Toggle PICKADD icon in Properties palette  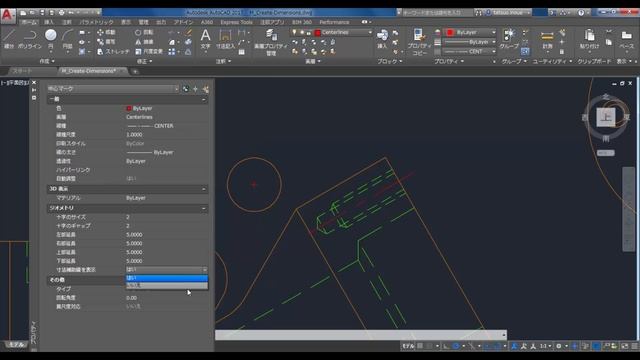[186, 89]
